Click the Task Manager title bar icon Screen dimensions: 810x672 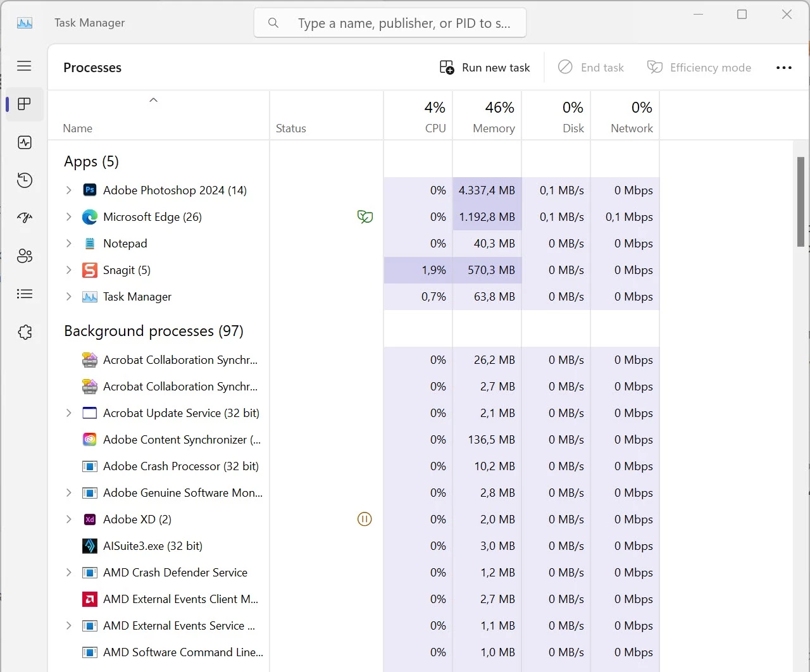[x=25, y=23]
